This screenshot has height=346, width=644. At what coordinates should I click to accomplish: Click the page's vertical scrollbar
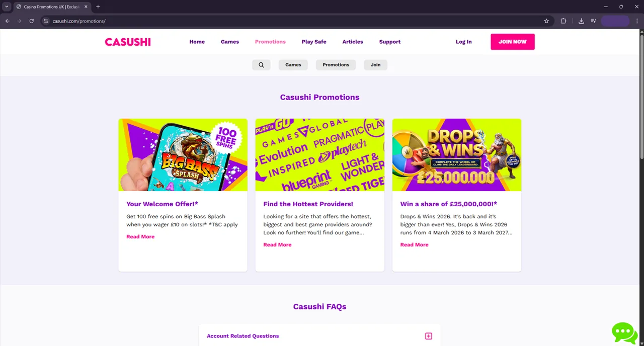coord(641,96)
